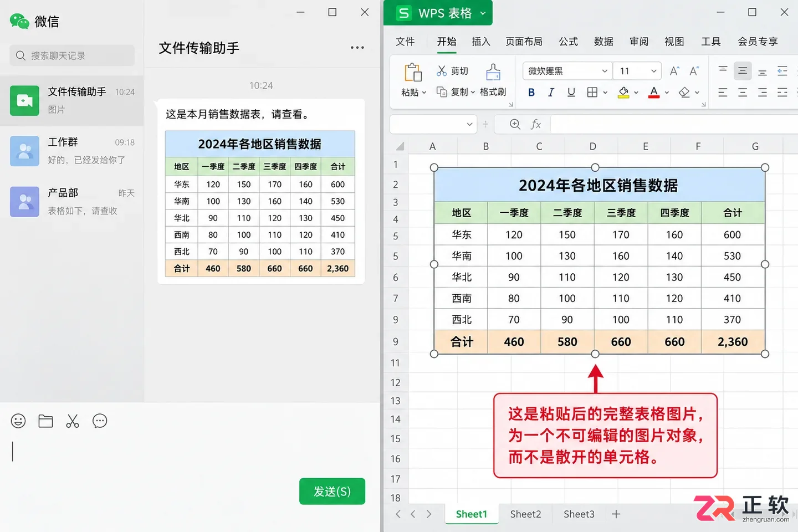Toggle the highlighted middle vertical align button

[743, 71]
